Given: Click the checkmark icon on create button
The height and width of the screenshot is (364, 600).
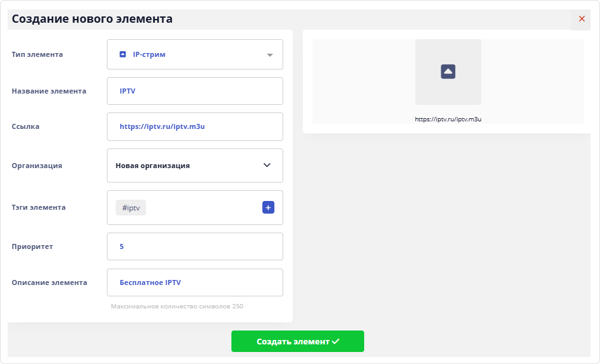Looking at the screenshot, I should tap(336, 341).
